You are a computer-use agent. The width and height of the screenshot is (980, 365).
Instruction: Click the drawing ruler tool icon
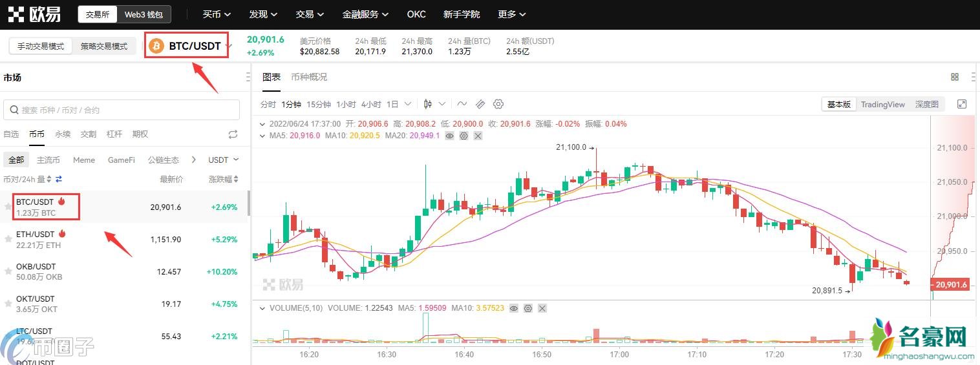pos(480,104)
